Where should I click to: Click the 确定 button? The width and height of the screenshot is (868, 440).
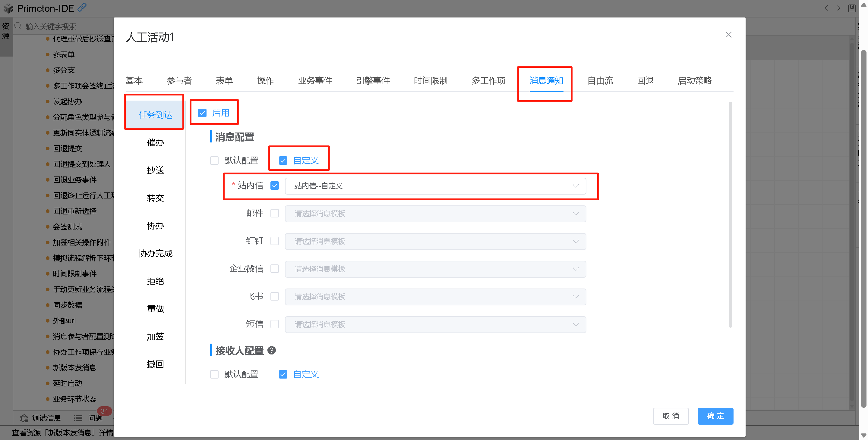(715, 416)
